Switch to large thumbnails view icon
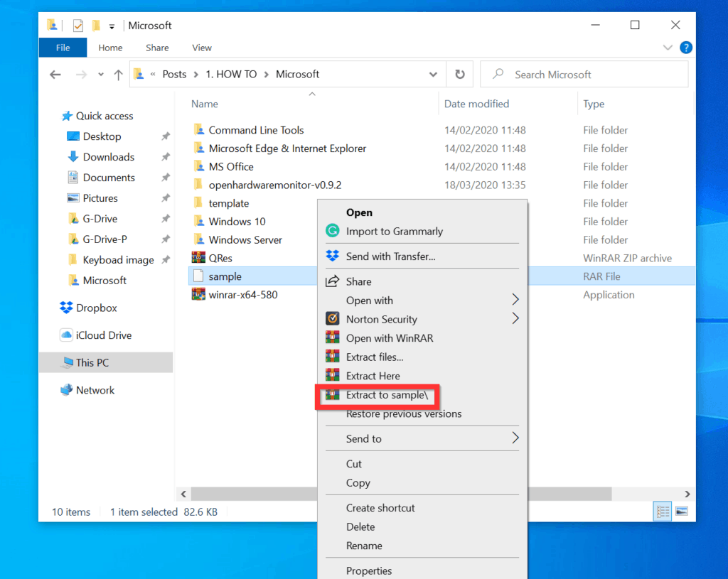This screenshot has width=728, height=579. click(x=681, y=512)
